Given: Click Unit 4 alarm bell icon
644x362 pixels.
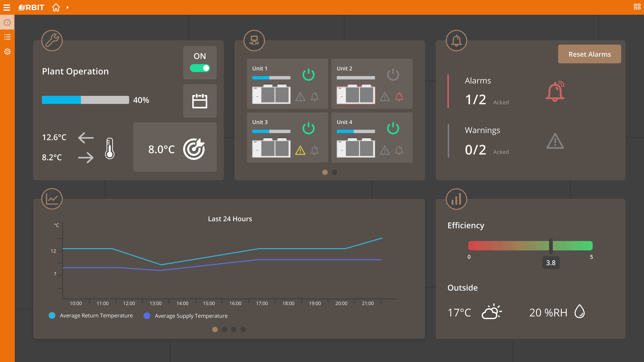Looking at the screenshot, I should pyautogui.click(x=399, y=150).
